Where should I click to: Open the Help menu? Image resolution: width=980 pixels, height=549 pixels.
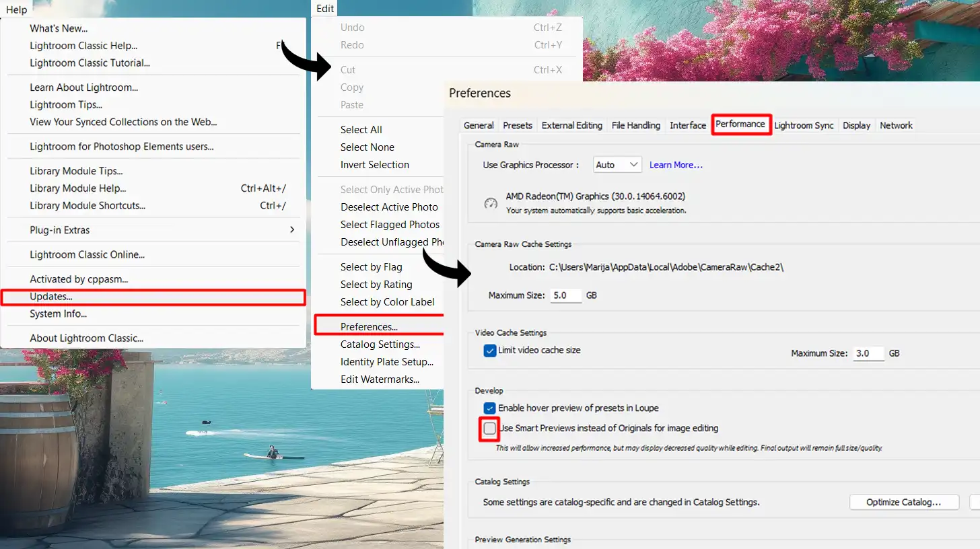click(16, 9)
